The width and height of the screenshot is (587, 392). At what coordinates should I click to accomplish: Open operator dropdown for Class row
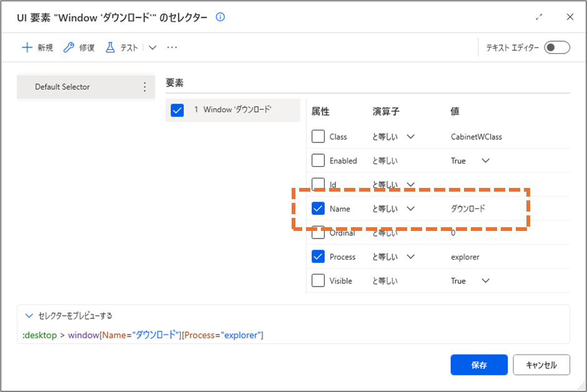[x=411, y=137]
